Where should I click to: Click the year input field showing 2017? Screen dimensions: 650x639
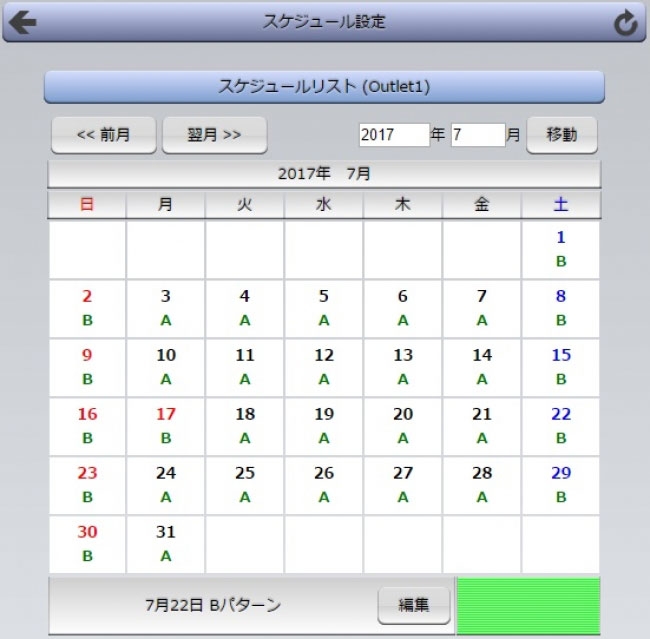pos(393,135)
